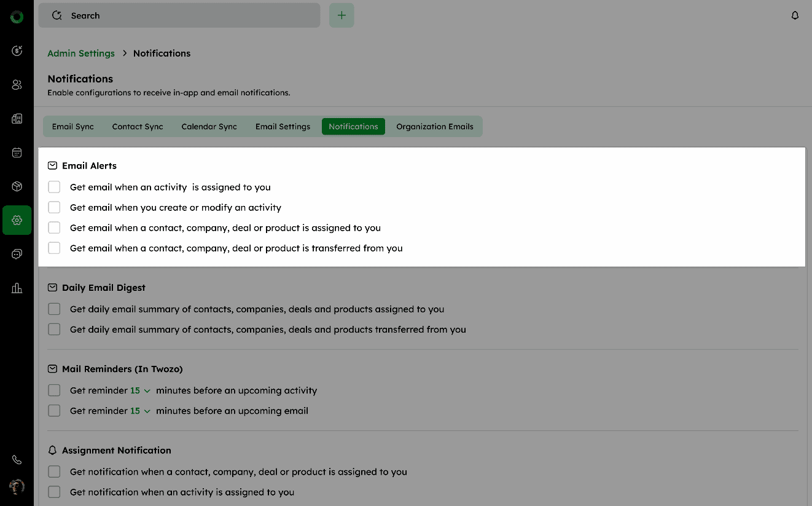The width and height of the screenshot is (812, 506).
Task: Expand the minutes dropdown for upcoming activity reminder
Action: (x=141, y=390)
